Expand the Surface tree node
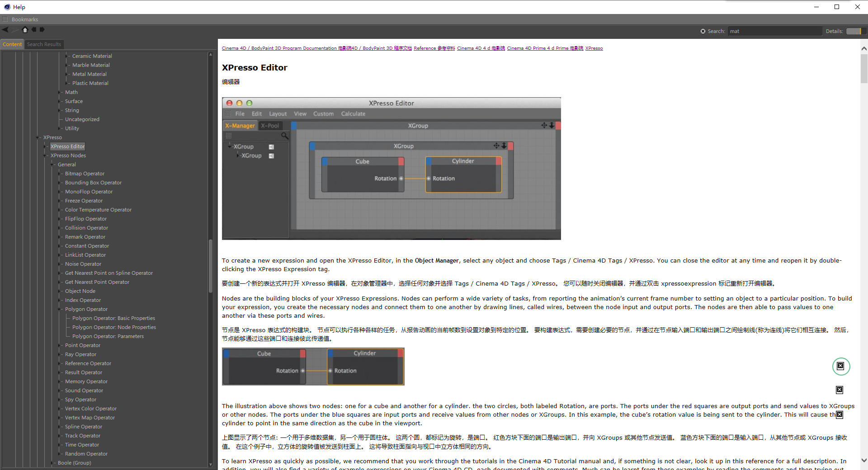 coord(59,101)
